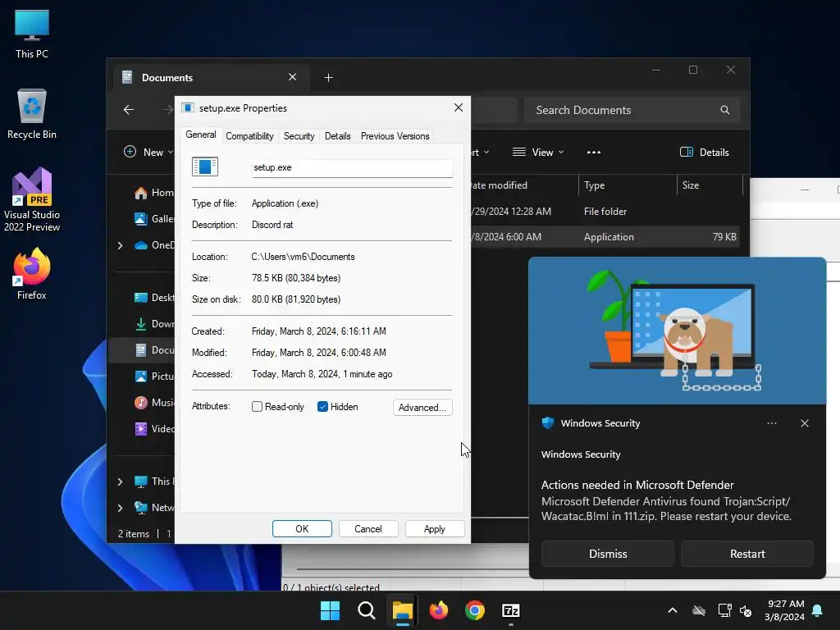Select Desktop in navigation pane
This screenshot has width=840, height=630.
pos(153,297)
